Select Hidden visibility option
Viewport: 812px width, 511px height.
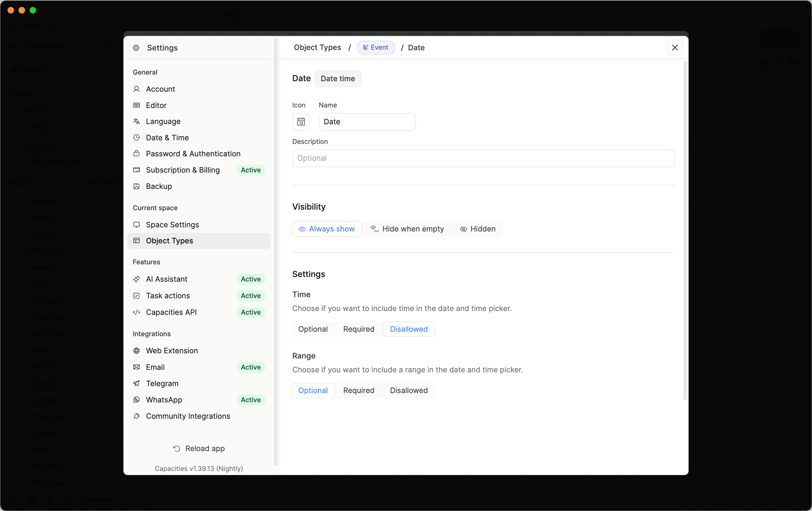click(x=477, y=229)
